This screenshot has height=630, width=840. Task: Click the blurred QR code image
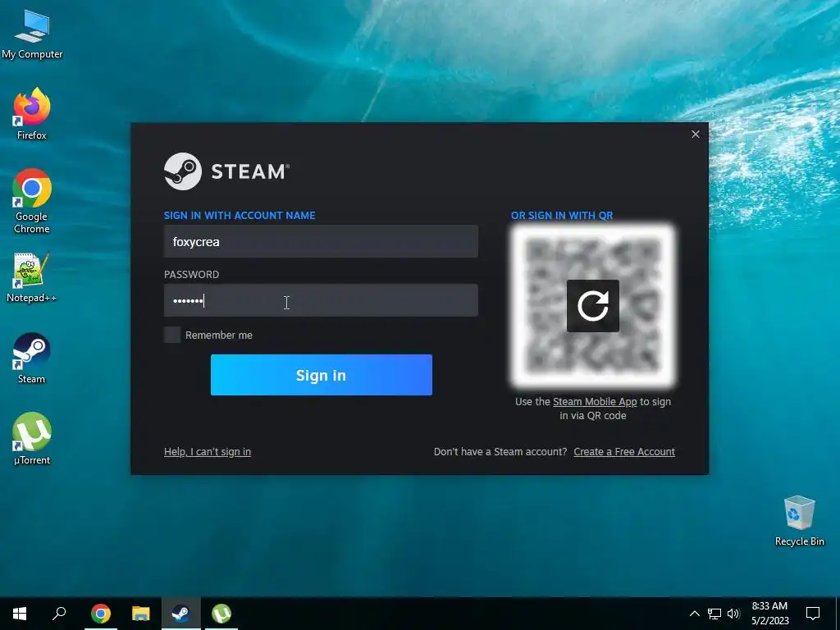[592, 306]
